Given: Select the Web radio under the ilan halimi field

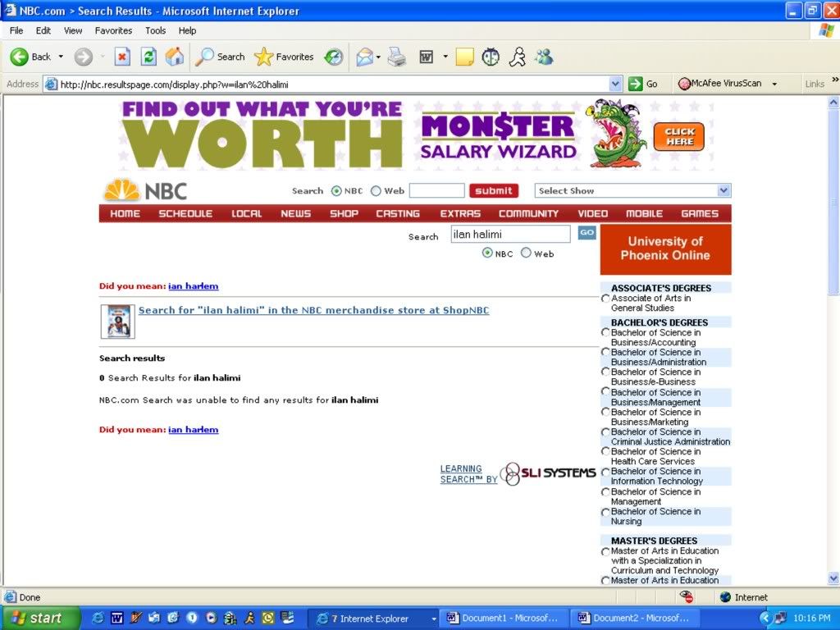Looking at the screenshot, I should pos(526,253).
